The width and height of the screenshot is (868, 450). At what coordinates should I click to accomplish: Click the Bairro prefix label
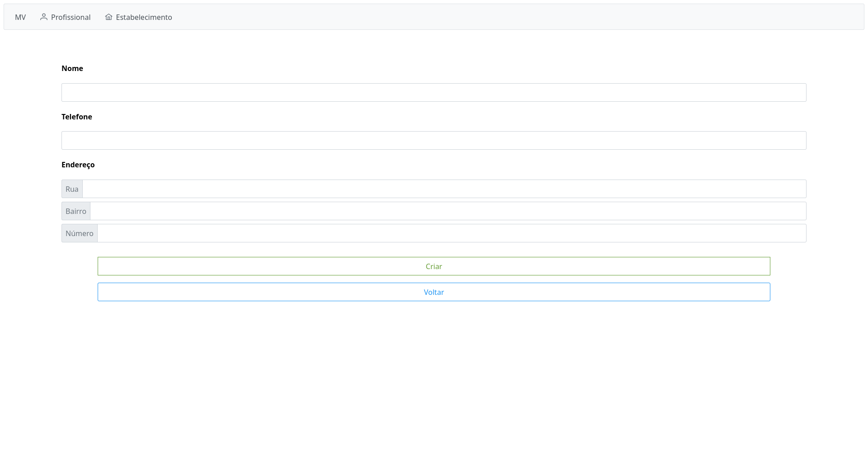(76, 211)
